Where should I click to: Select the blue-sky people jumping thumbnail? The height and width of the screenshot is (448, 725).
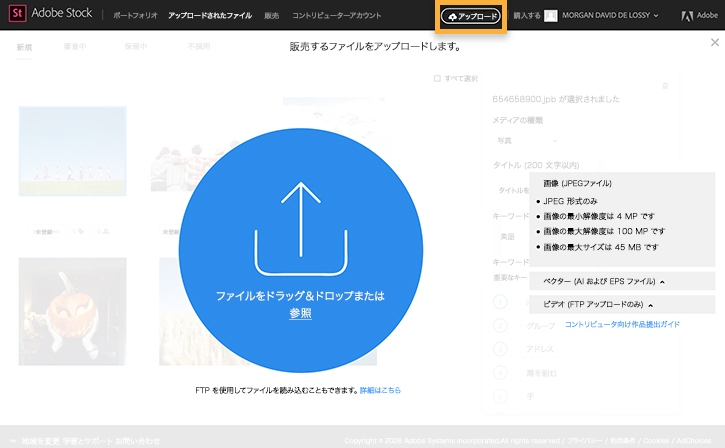(73, 151)
